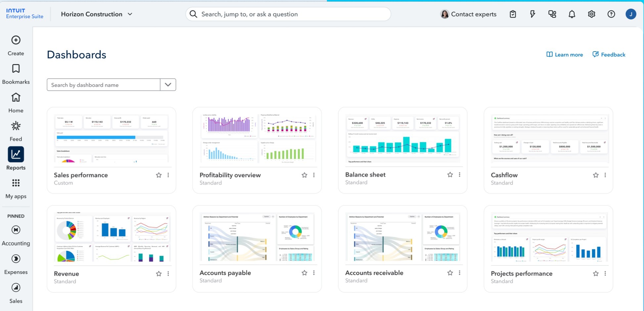Open pinned Sales icon in sidebar

[16, 287]
